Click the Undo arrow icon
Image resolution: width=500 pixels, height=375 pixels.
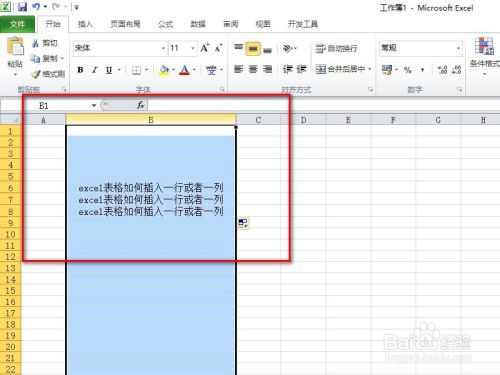(x=36, y=7)
